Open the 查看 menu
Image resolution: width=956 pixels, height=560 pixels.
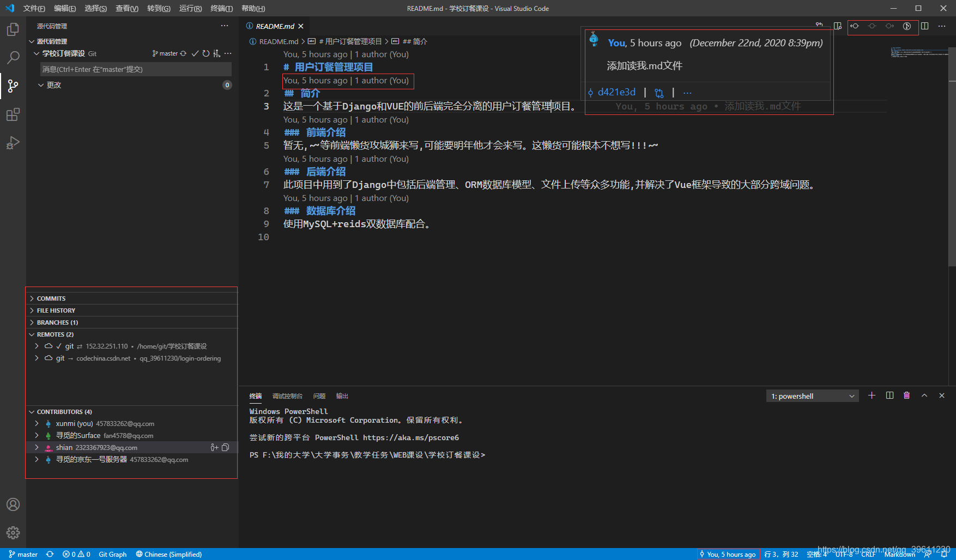point(126,8)
